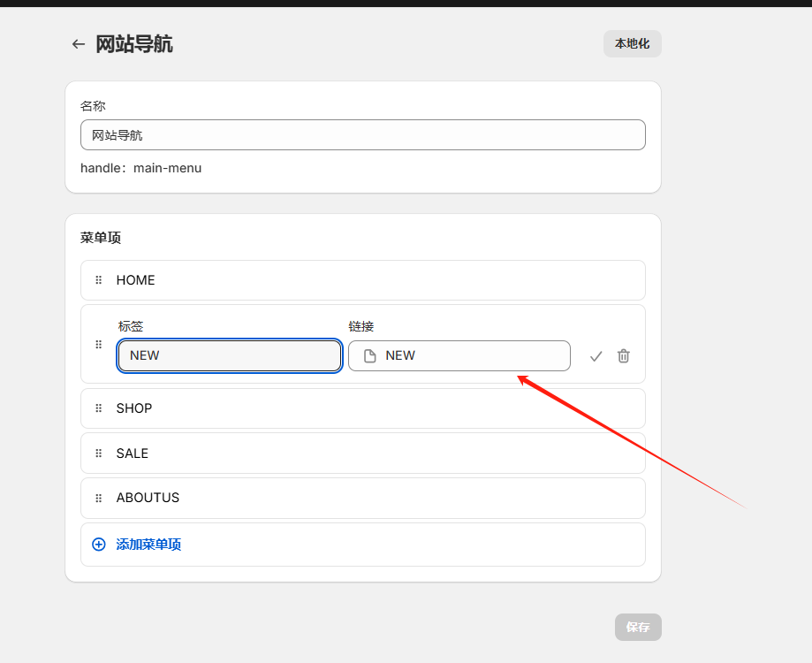The width and height of the screenshot is (812, 663).
Task: Select the HOME menu item row
Action: [x=362, y=279]
